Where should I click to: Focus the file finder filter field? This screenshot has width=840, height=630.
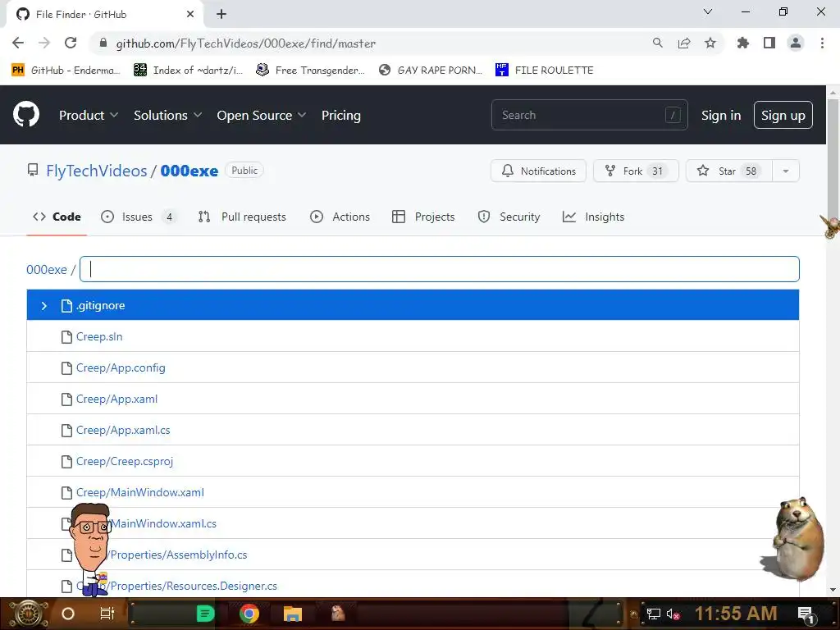(x=440, y=269)
